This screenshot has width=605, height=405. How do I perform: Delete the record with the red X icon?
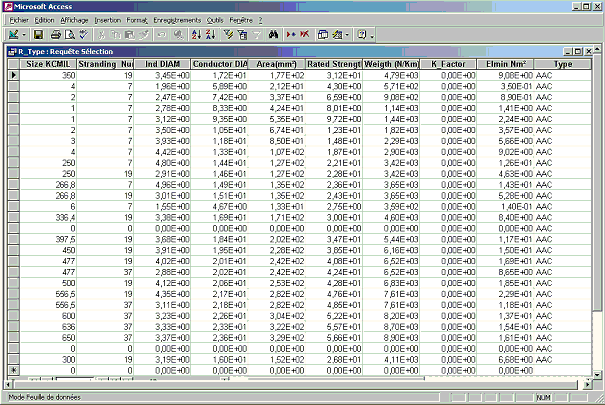(x=305, y=35)
